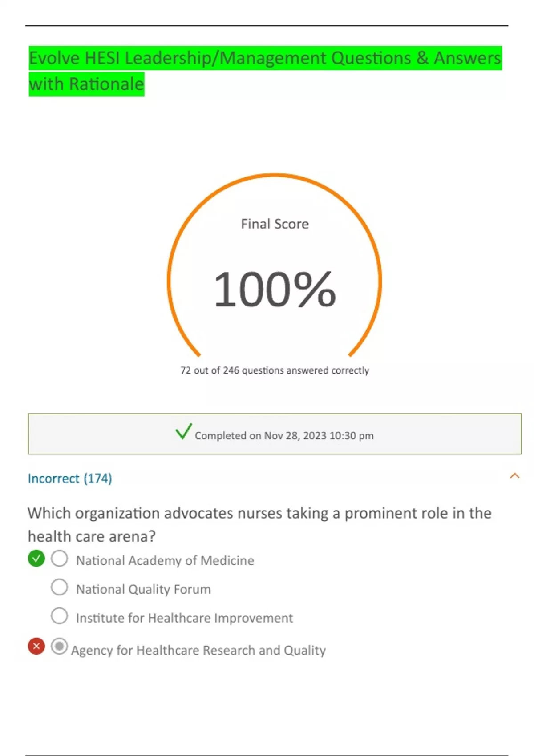Choose the Institute for Healthcare Improvement radio button

click(59, 616)
